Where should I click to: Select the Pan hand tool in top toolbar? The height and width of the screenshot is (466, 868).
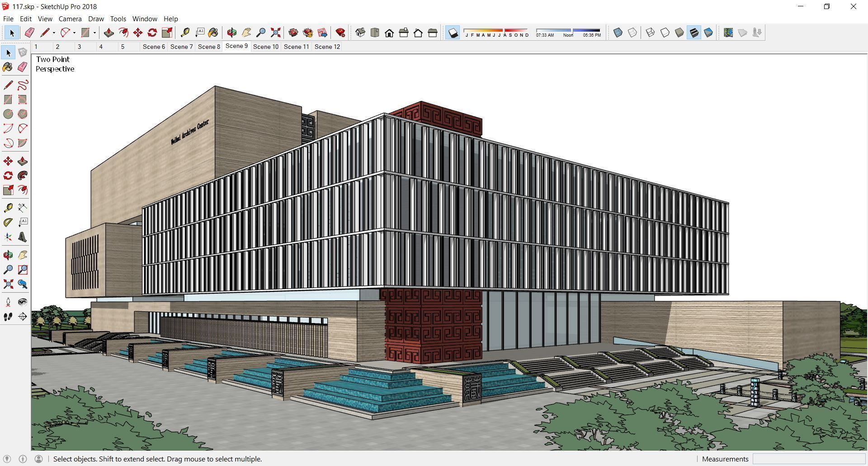pos(246,33)
